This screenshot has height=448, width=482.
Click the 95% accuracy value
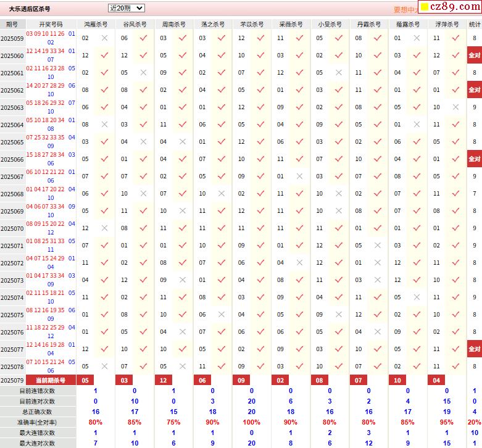(446, 422)
